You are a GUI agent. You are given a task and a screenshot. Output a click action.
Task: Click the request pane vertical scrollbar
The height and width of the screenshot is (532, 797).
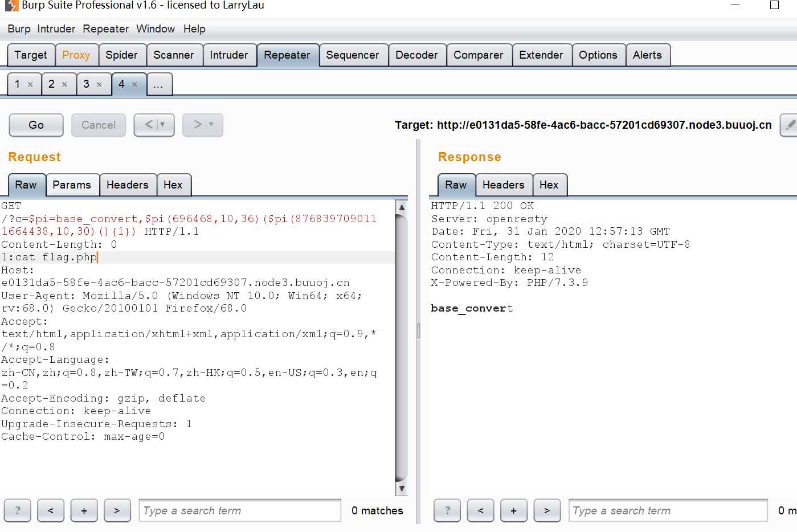click(402, 347)
